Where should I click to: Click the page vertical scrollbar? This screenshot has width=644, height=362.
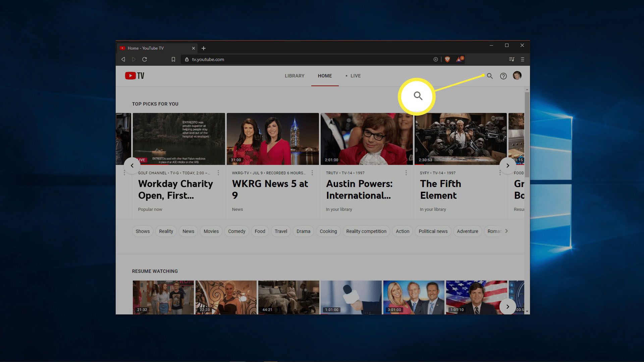[527, 134]
